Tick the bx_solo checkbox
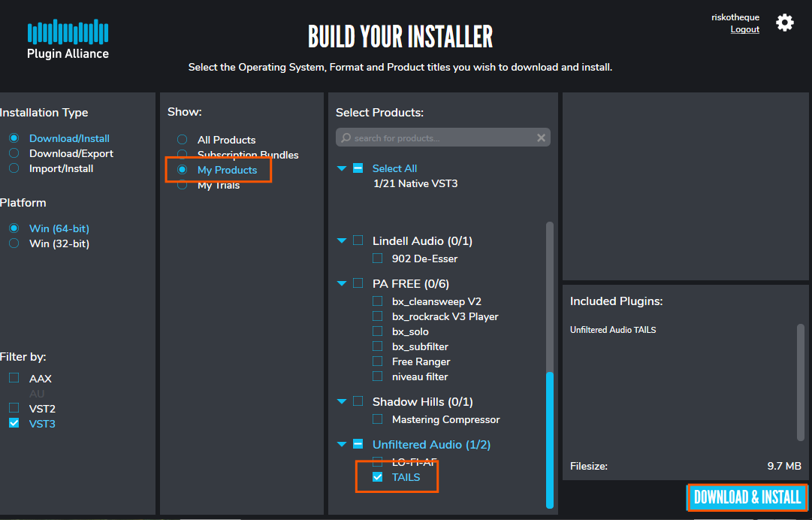The width and height of the screenshot is (812, 520). (x=378, y=331)
